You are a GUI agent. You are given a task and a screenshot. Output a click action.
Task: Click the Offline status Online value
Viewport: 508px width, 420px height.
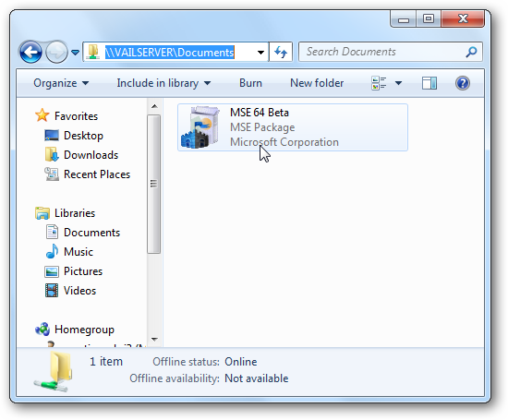(241, 362)
